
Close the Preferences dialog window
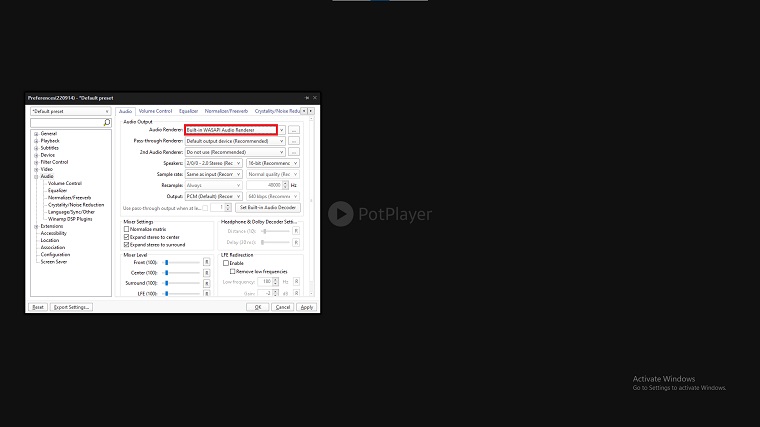(x=315, y=98)
